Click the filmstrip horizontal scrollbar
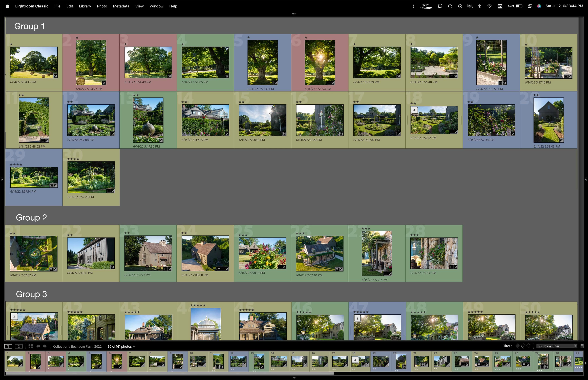588x380 pixels. (170, 373)
